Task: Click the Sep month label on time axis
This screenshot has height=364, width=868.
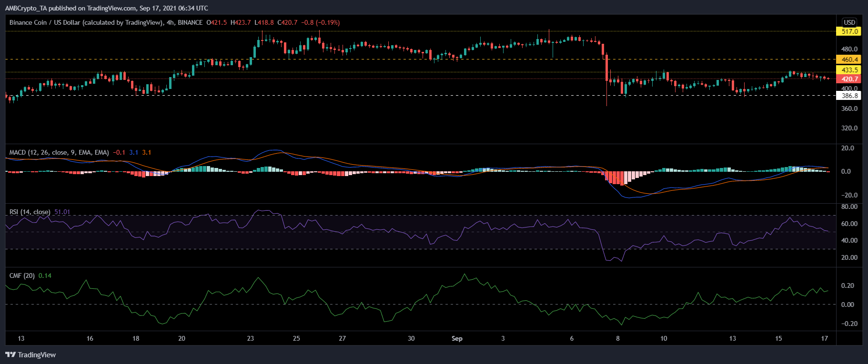Action: pyautogui.click(x=457, y=338)
